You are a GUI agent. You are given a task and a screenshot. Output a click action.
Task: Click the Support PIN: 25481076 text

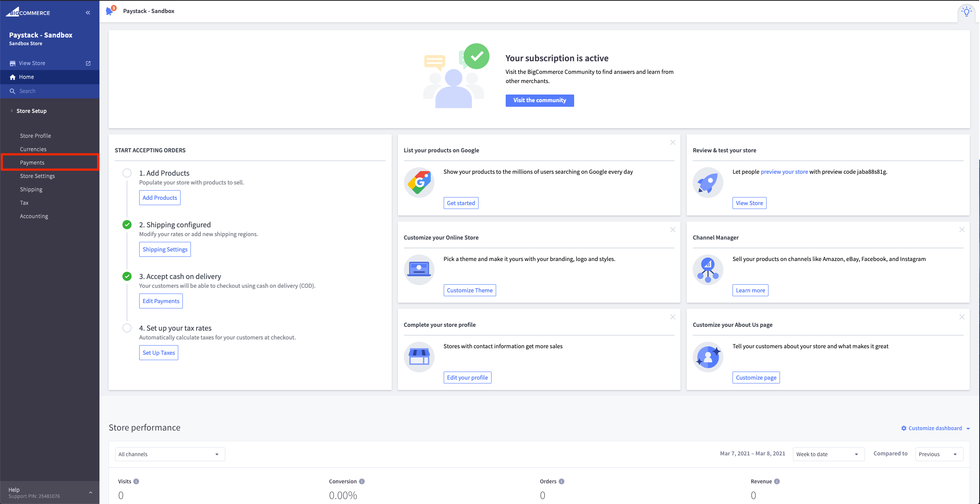click(34, 496)
